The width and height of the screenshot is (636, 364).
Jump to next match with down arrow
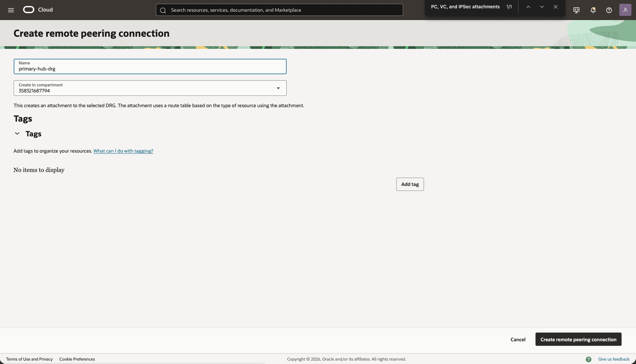(x=542, y=6)
